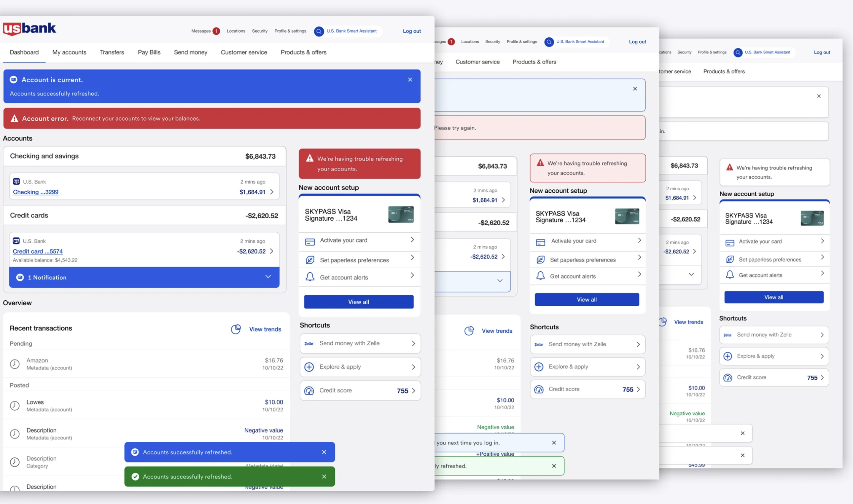853x504 pixels.
Task: Click Log out in front window
Action: 412,31
